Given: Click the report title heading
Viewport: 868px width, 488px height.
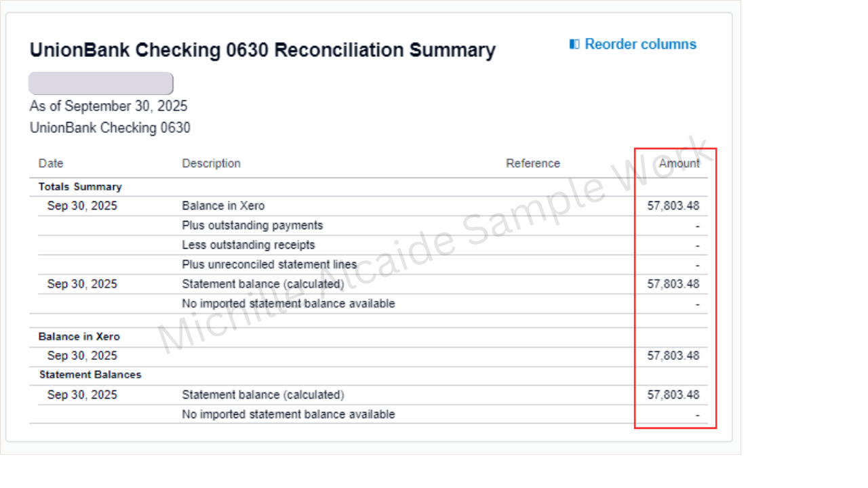Looking at the screenshot, I should pos(262,50).
